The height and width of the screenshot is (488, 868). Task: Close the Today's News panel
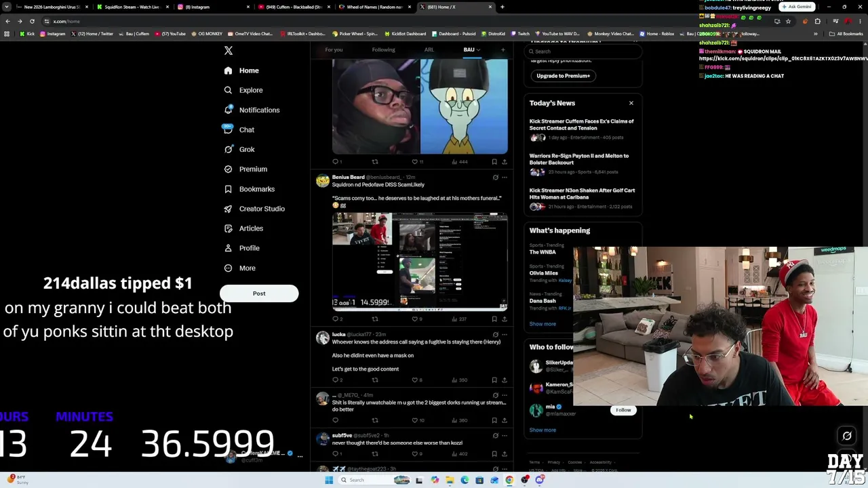631,103
